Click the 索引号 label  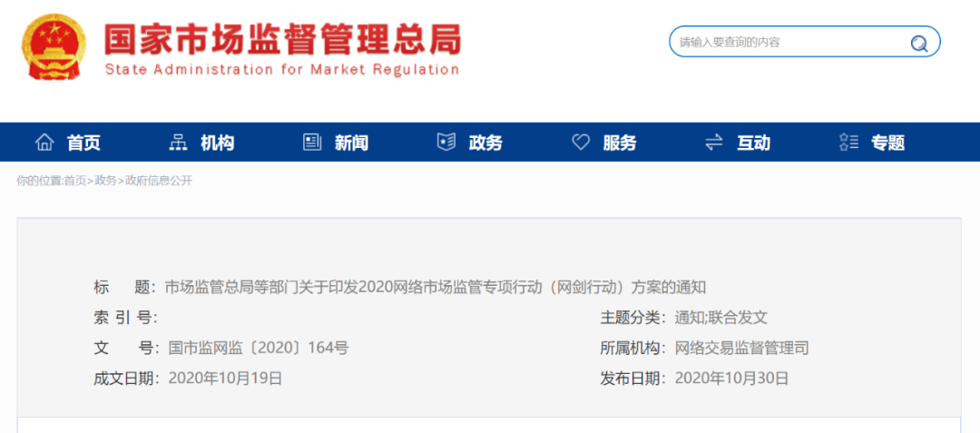[125, 318]
